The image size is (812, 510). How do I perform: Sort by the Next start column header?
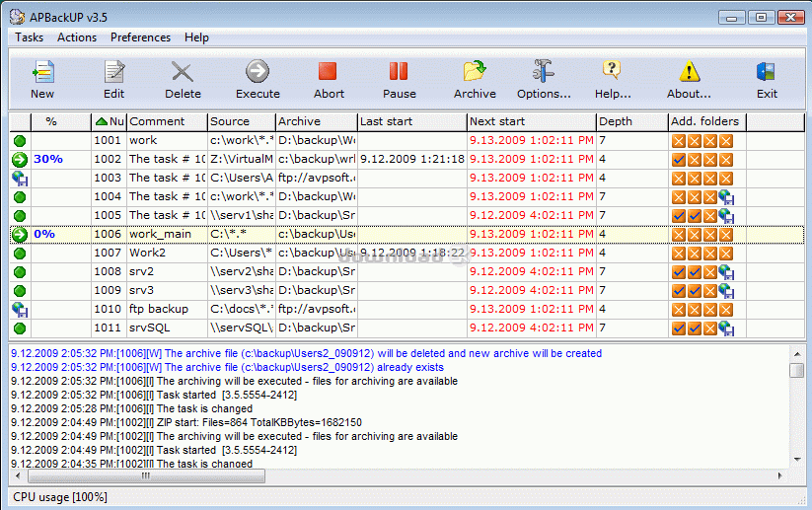[532, 121]
